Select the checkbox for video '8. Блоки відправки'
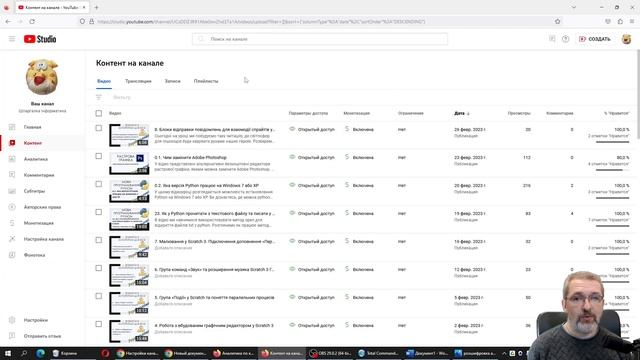 click(99, 128)
